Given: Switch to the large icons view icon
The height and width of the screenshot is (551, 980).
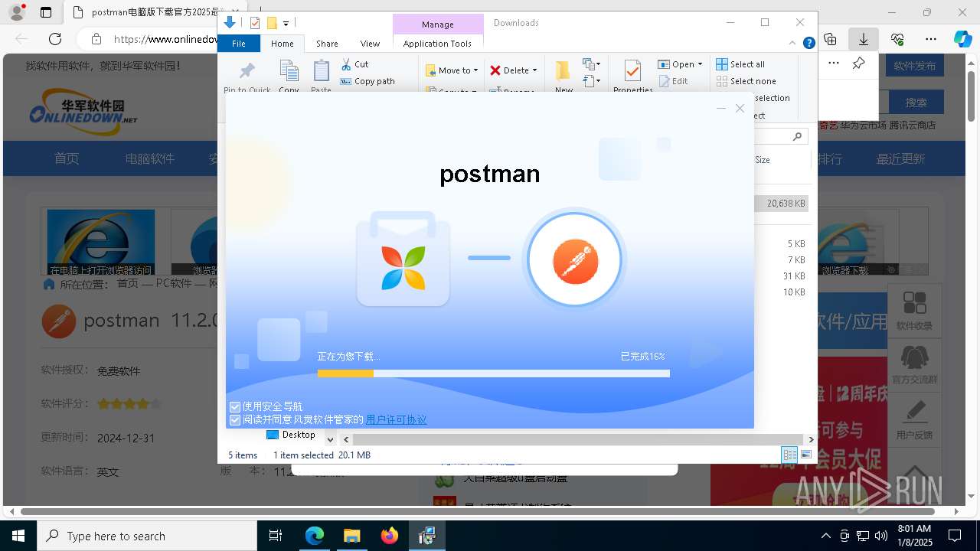Looking at the screenshot, I should tap(805, 455).
